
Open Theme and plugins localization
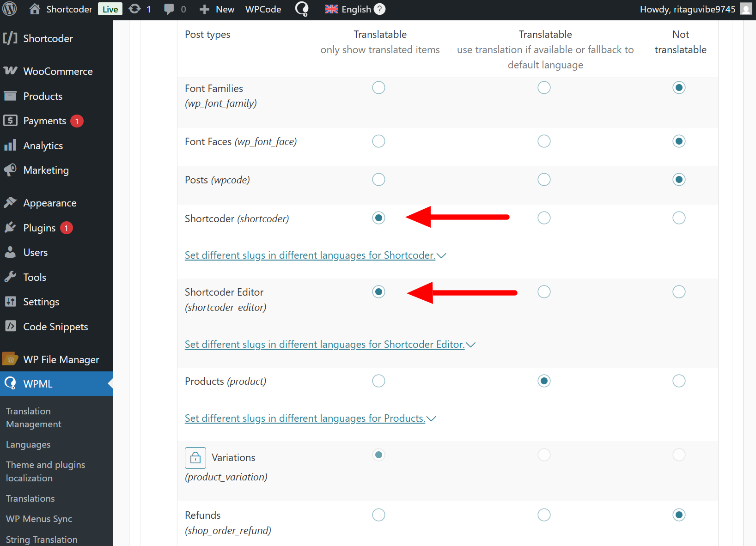point(45,471)
